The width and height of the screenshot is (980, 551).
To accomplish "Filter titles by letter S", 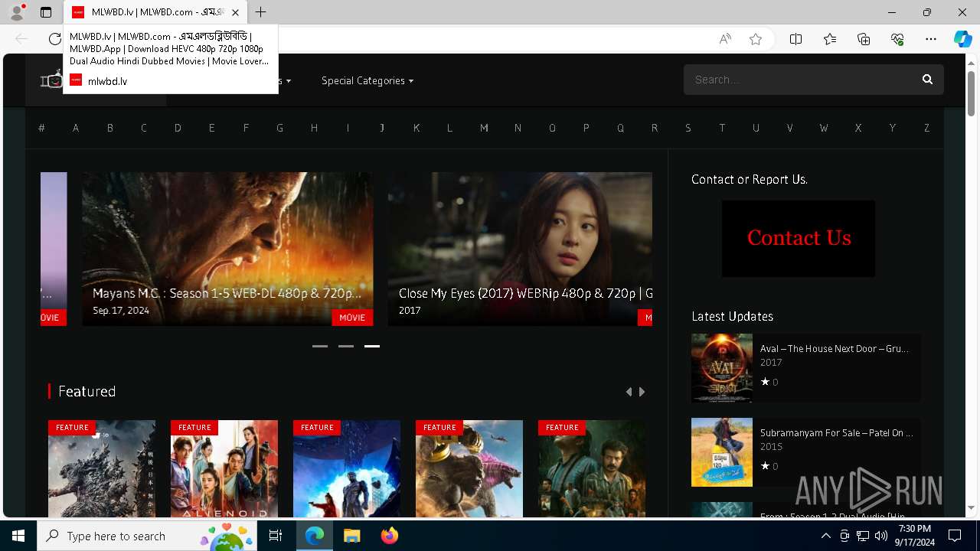I will pyautogui.click(x=688, y=128).
